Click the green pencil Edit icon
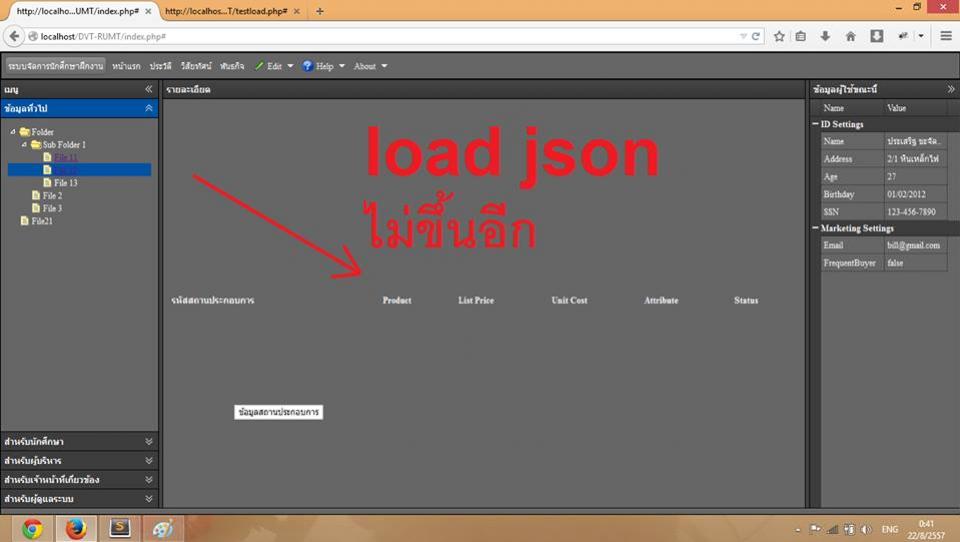The image size is (960, 542). click(x=259, y=66)
